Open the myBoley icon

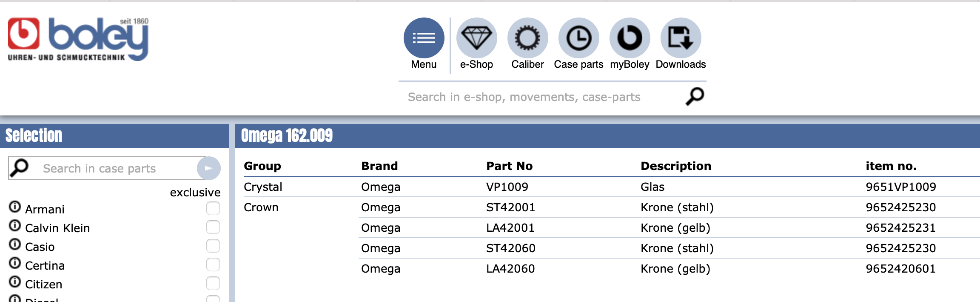(630, 38)
